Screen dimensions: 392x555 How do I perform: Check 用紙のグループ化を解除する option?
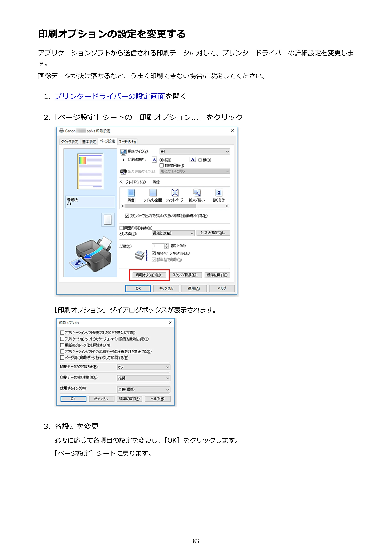(x=62, y=345)
